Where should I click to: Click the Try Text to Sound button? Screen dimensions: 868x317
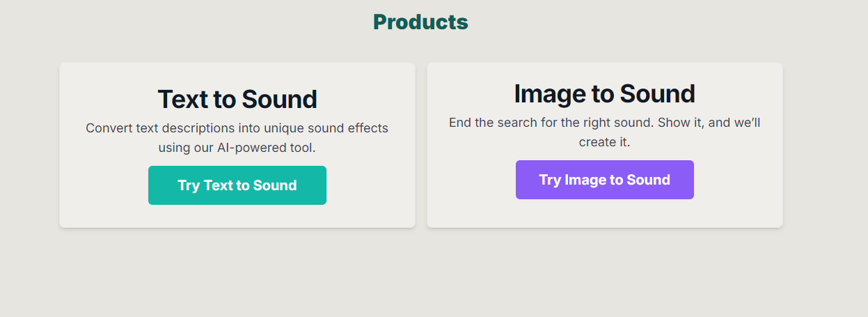coord(237,185)
